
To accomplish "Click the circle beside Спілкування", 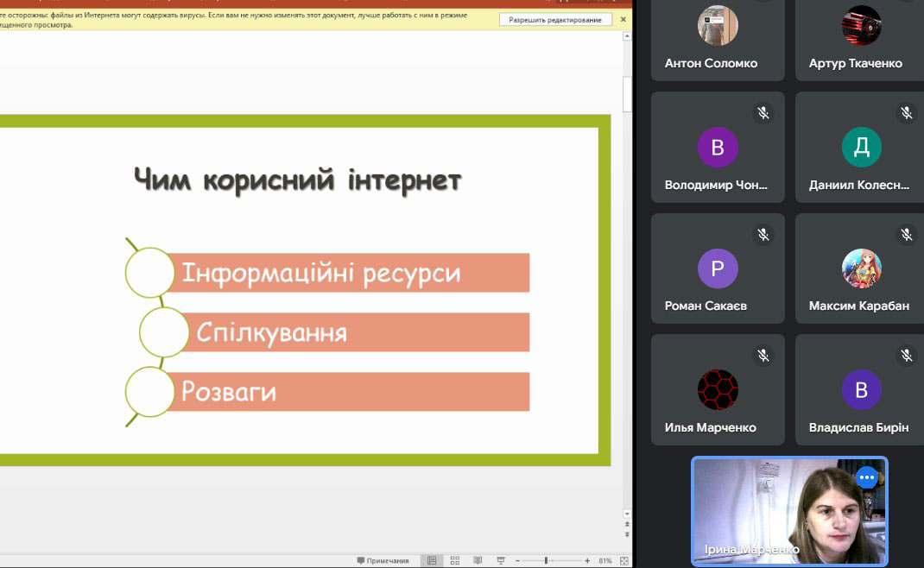I will [164, 332].
